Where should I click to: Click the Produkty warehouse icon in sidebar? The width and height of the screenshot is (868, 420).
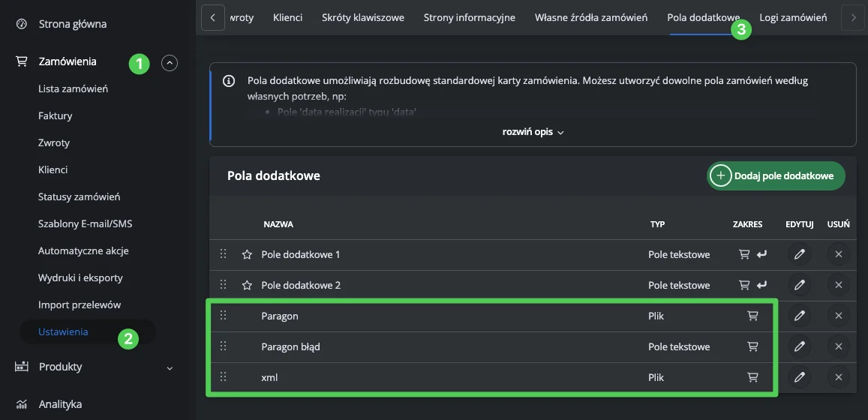pyautogui.click(x=22, y=367)
